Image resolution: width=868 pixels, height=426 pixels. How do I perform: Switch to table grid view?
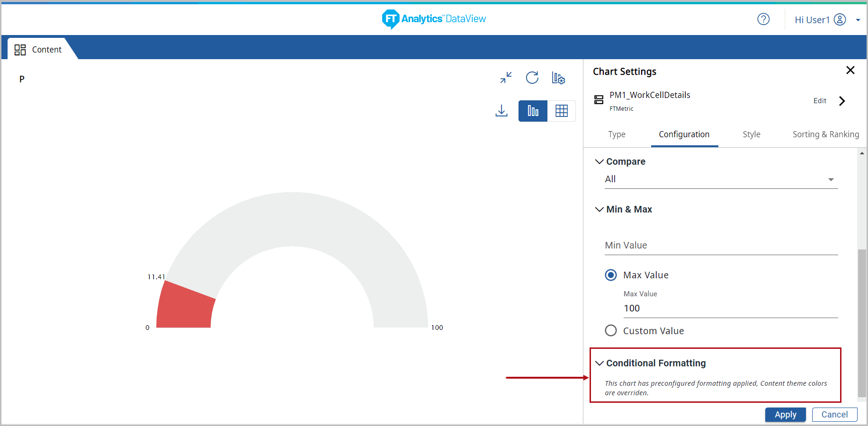pos(562,111)
